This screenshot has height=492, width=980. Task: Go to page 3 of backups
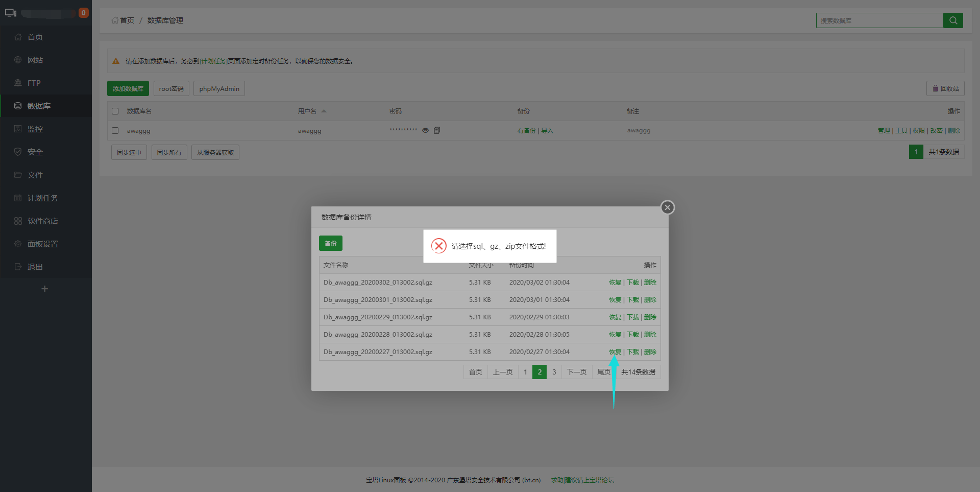coord(554,372)
